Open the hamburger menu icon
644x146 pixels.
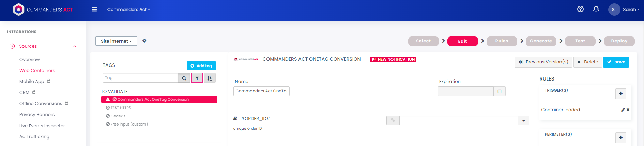94,9
